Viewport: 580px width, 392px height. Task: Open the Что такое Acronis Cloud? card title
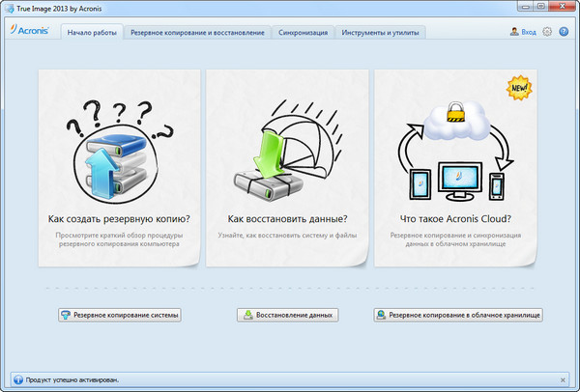click(452, 218)
